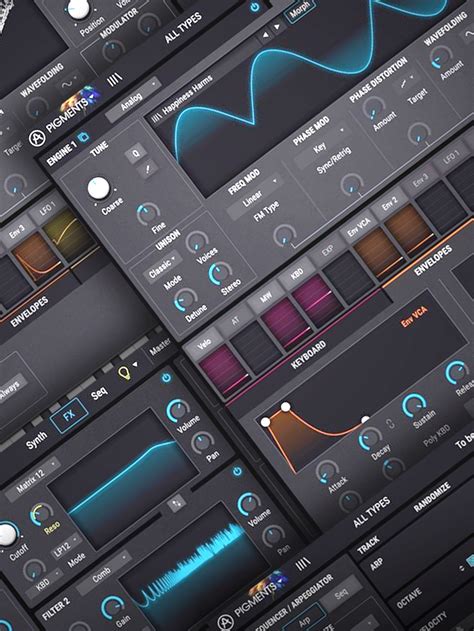Select the MW modulation tab
Screen dimensions: 474x631
tap(266, 296)
